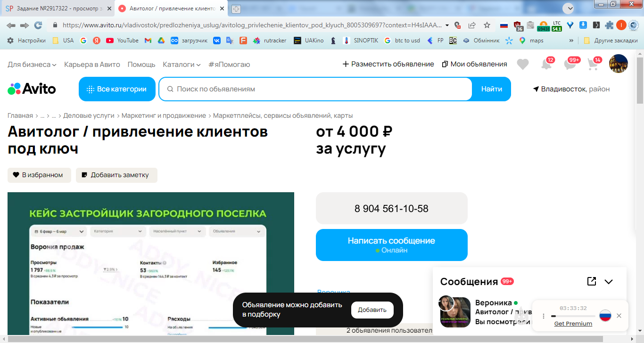Open the Russian flag extension in toolbar
Viewport: 644px width, 343px height.
coord(504,25)
